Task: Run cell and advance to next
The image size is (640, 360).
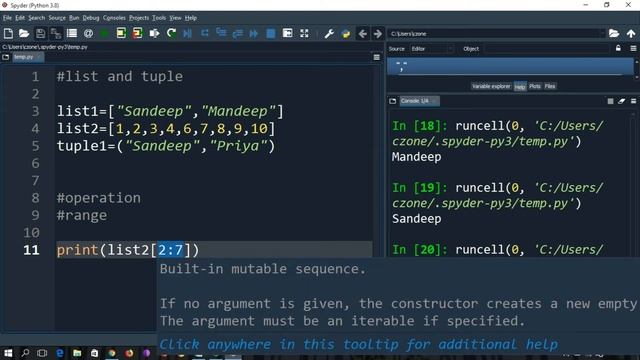Action: [x=138, y=33]
